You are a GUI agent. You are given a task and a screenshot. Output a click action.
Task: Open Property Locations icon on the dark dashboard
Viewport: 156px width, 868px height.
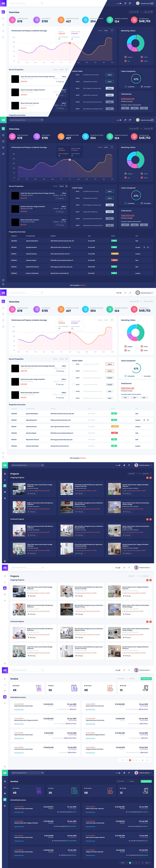[109, 137]
